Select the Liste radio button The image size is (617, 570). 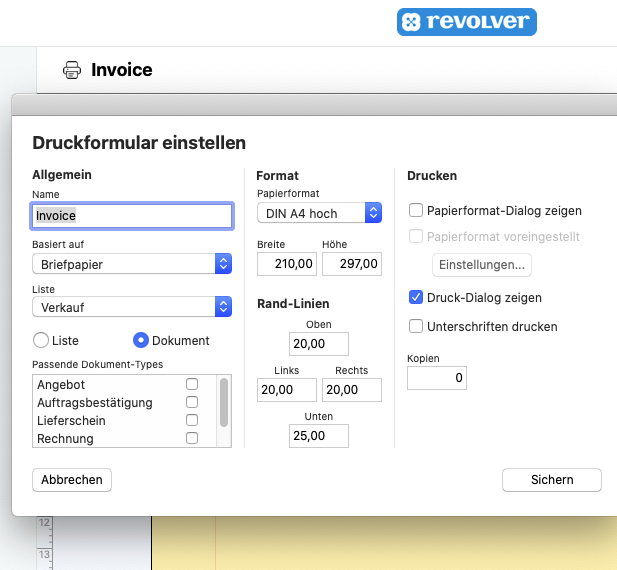(x=41, y=340)
